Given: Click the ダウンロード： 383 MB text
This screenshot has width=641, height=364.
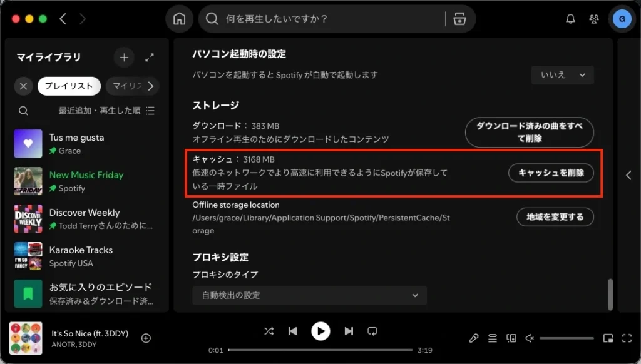Looking at the screenshot, I should coord(236,126).
